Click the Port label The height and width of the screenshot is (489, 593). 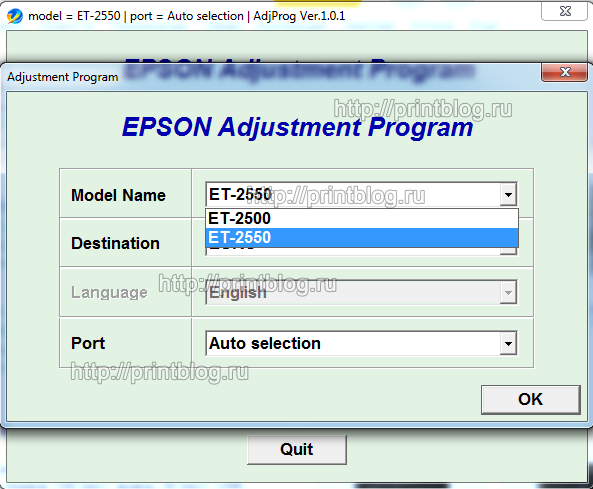(x=88, y=343)
